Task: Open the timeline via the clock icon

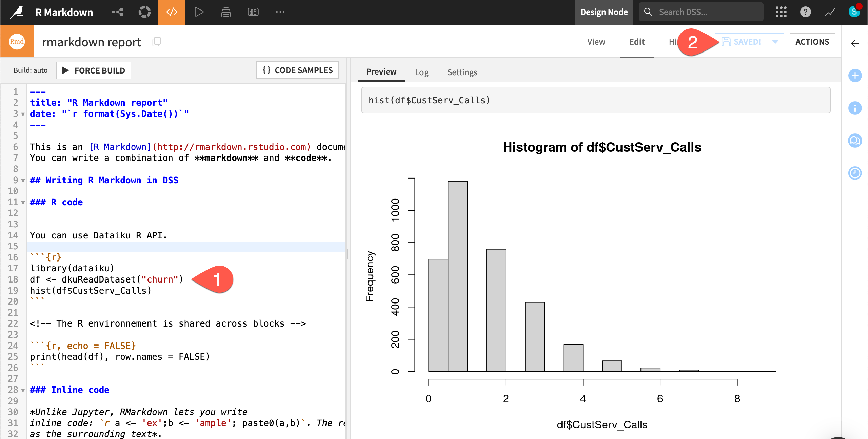Action: tap(855, 173)
